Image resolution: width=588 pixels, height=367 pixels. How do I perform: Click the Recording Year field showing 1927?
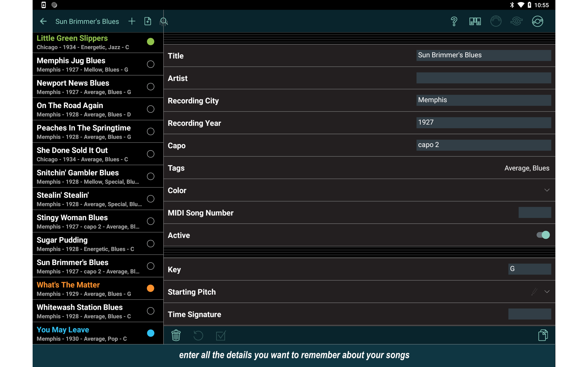pyautogui.click(x=483, y=122)
